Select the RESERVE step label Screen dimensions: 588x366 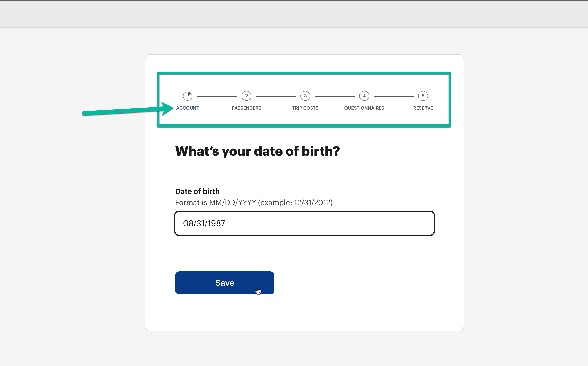pyautogui.click(x=423, y=108)
